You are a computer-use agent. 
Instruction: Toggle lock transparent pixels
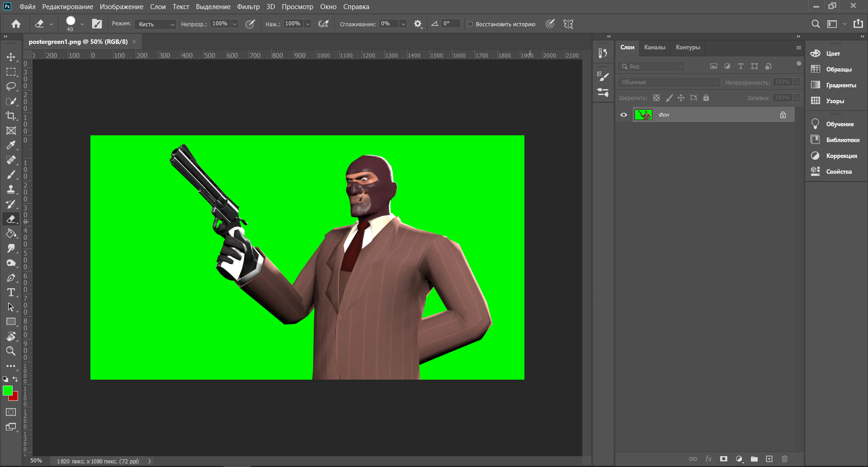coord(656,98)
